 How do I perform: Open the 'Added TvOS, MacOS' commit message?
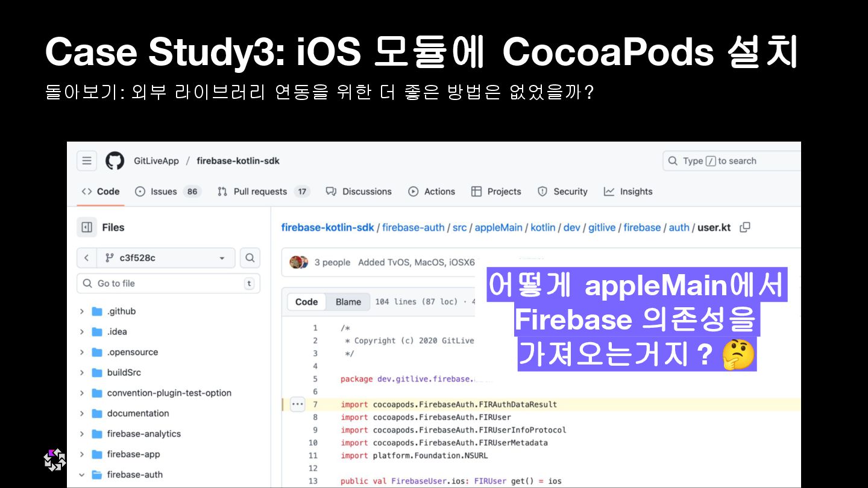click(416, 262)
